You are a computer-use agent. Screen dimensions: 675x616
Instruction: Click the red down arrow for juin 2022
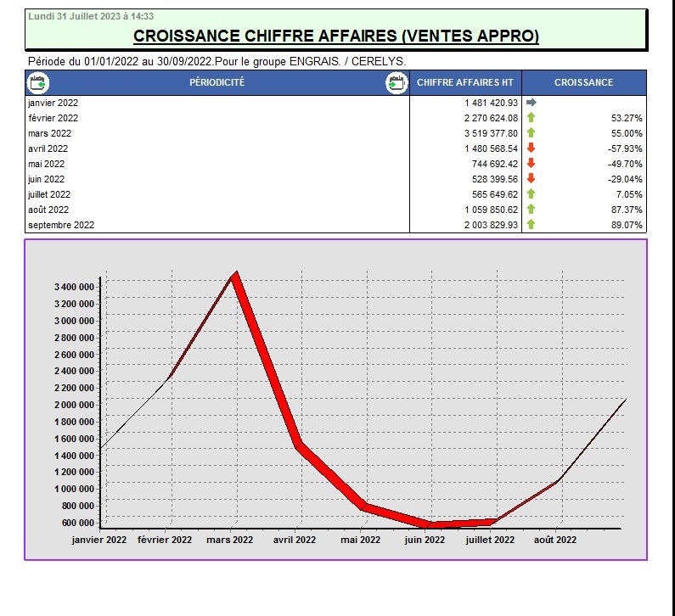[532, 179]
